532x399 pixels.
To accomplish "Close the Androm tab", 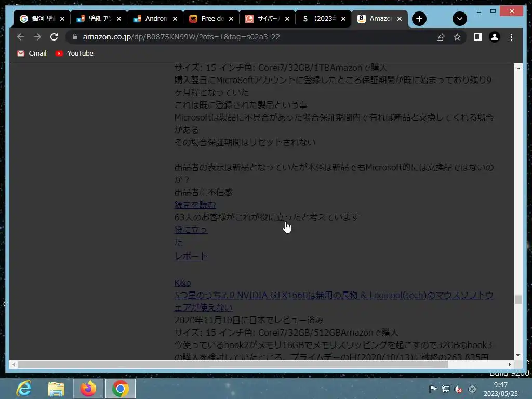I will tap(175, 19).
